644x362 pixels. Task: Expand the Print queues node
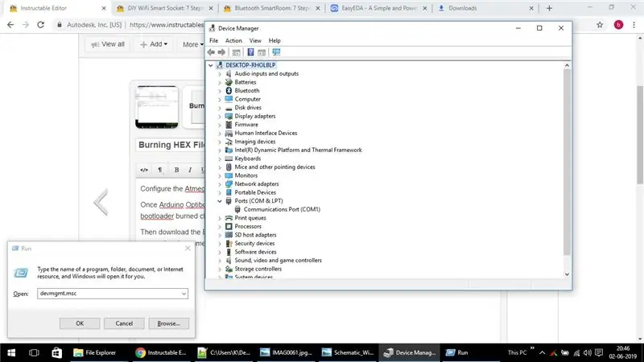tap(220, 218)
